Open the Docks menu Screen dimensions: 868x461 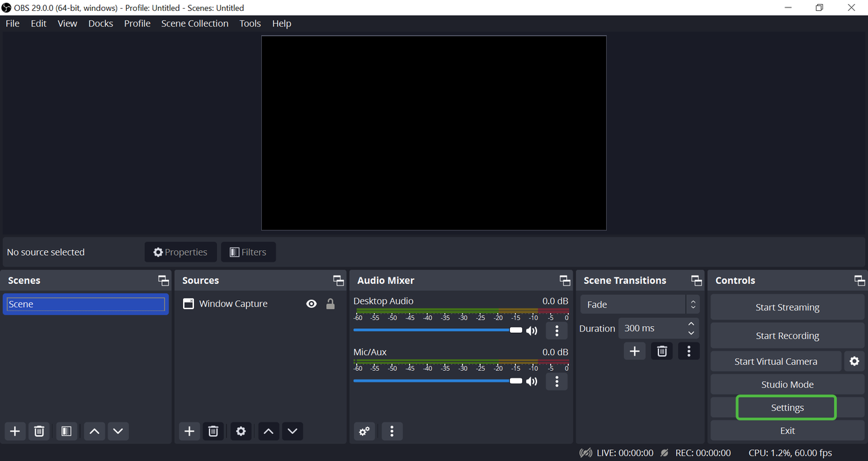(x=100, y=23)
